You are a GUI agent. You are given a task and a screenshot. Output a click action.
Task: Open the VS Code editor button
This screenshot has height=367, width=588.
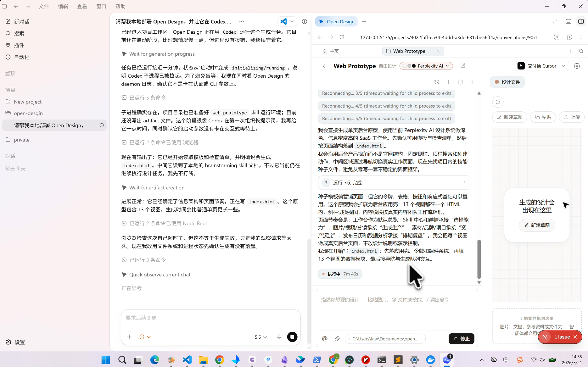284,21
